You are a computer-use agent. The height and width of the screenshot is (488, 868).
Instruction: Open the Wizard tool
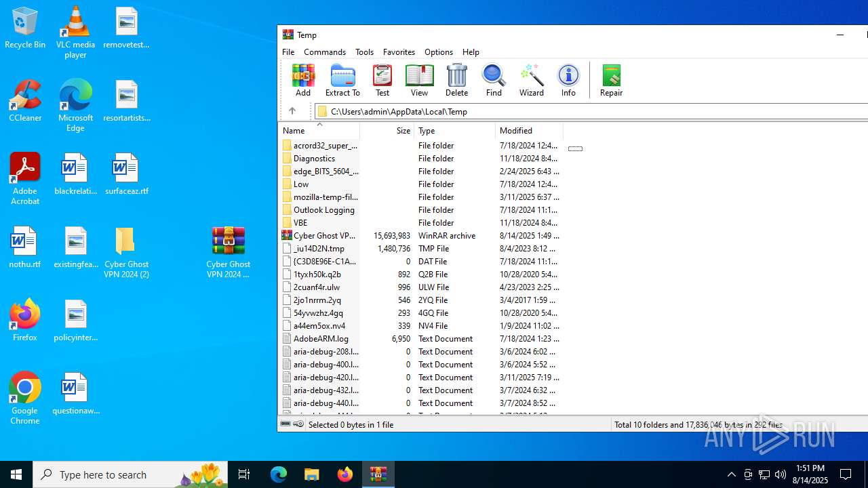(532, 81)
